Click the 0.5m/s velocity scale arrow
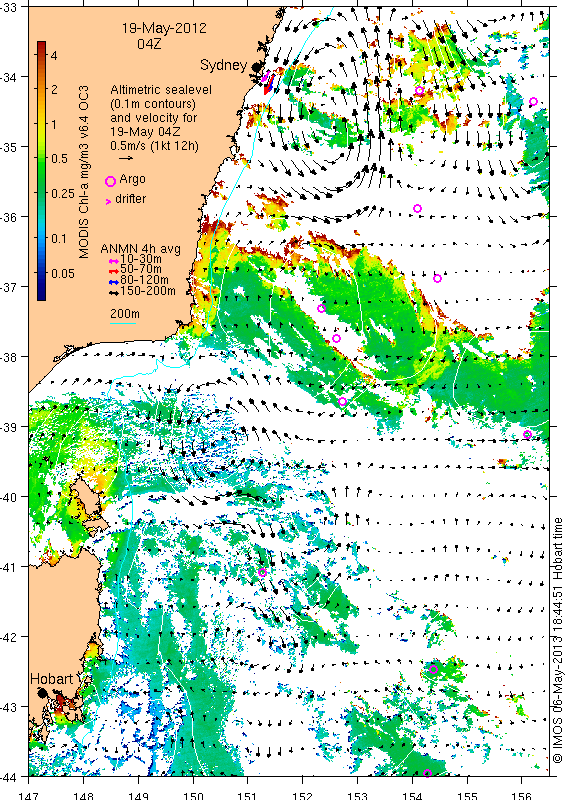The image size is (570, 800). (x=125, y=158)
